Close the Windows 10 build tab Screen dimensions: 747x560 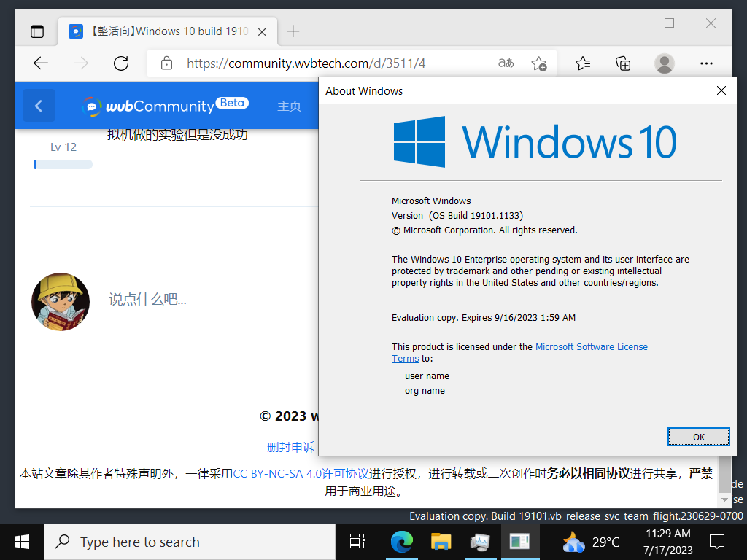[x=262, y=32]
